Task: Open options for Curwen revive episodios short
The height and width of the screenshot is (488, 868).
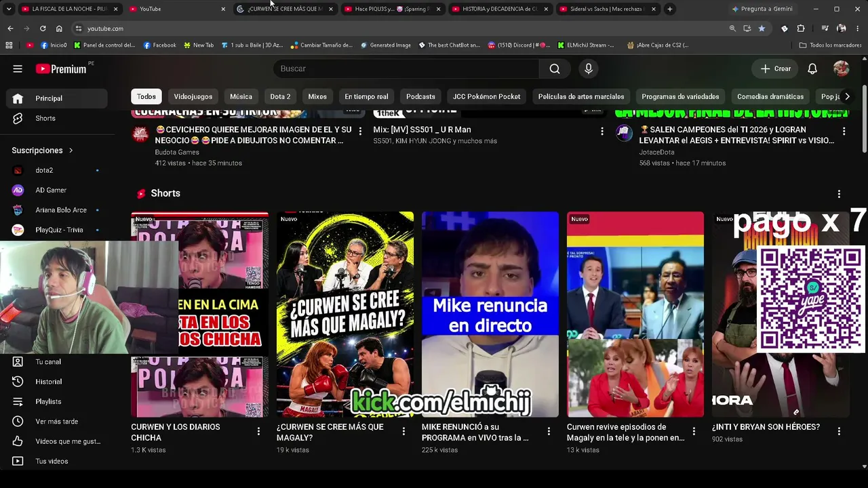Action: point(694,431)
